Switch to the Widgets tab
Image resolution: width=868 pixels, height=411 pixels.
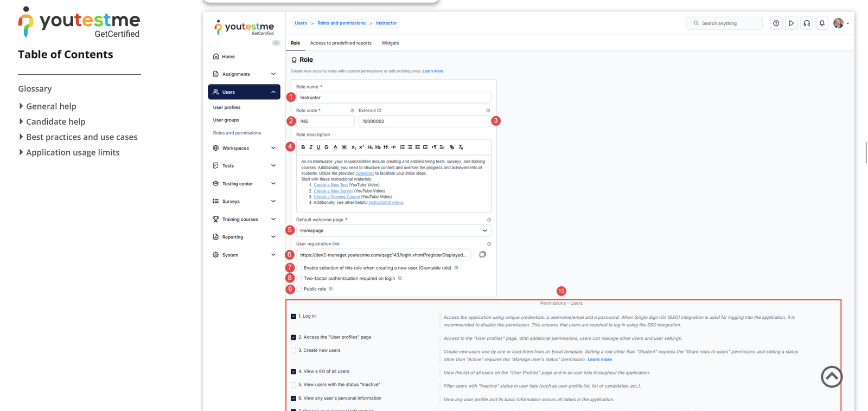pos(390,43)
